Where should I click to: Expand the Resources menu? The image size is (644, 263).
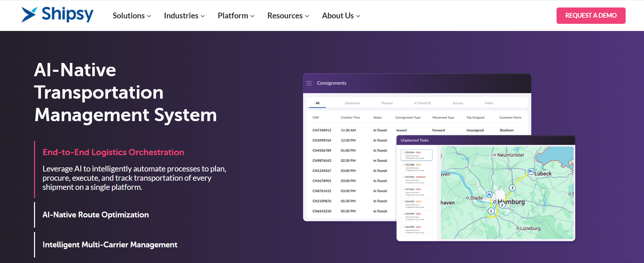pyautogui.click(x=288, y=16)
